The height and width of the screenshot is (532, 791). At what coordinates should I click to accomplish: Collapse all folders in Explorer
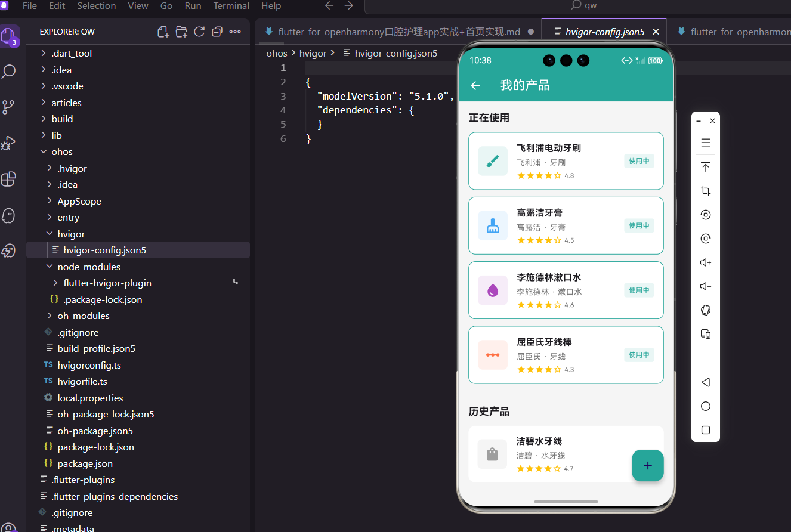[217, 32]
